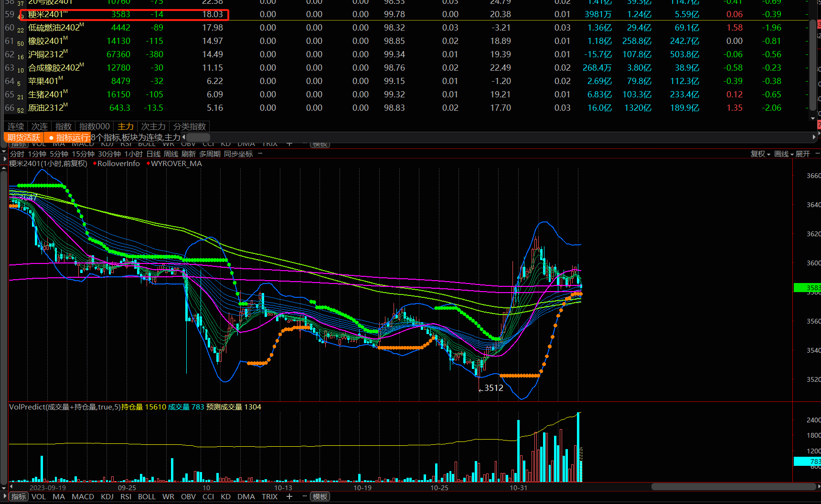Select the 日线 daily timeframe

[x=153, y=154]
